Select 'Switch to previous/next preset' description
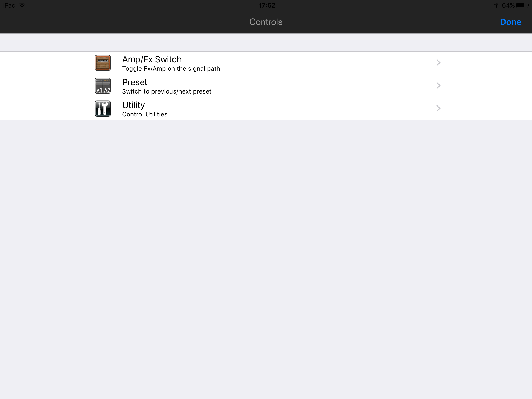 tap(167, 91)
